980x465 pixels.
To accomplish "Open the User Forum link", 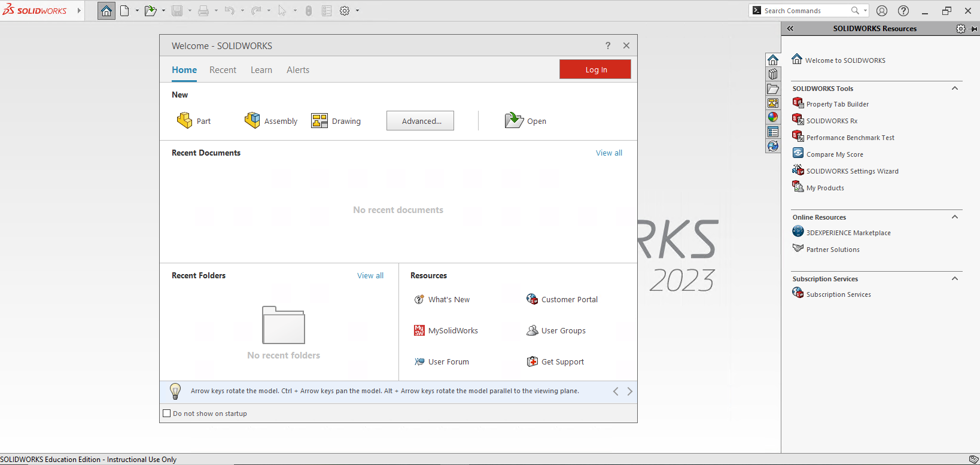I will [x=442, y=362].
